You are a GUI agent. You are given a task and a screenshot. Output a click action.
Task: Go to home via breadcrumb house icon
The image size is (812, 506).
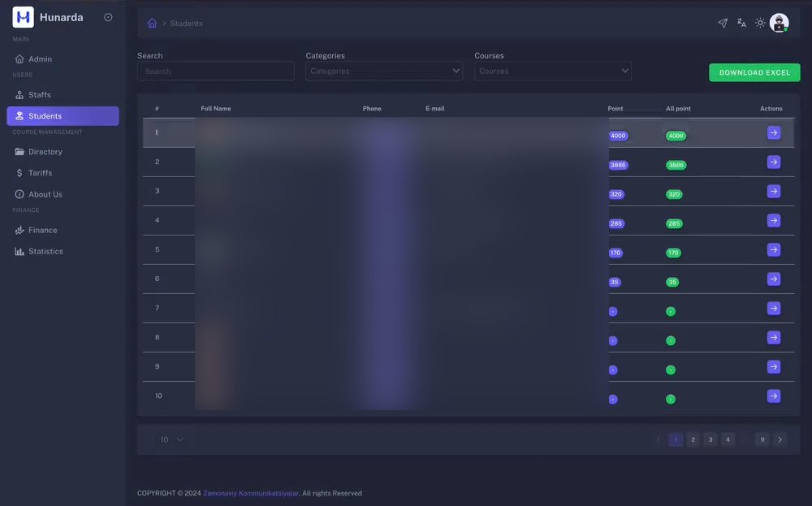click(x=152, y=24)
